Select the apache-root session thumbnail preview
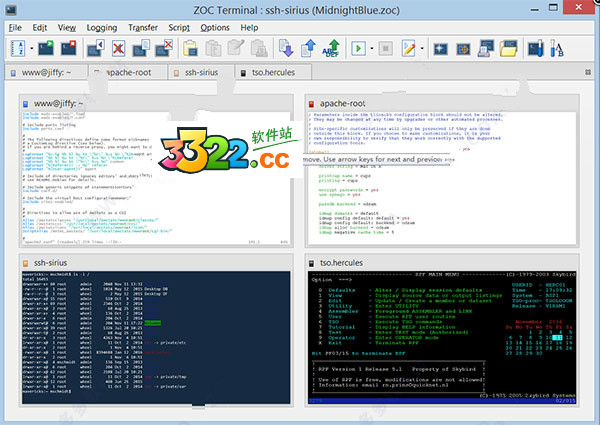This screenshot has height=425, width=600. [442, 178]
